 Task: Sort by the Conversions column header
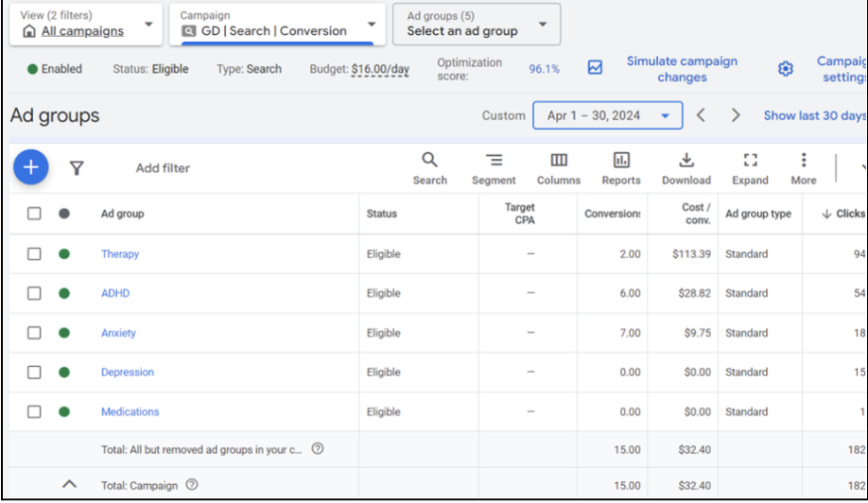tap(612, 214)
